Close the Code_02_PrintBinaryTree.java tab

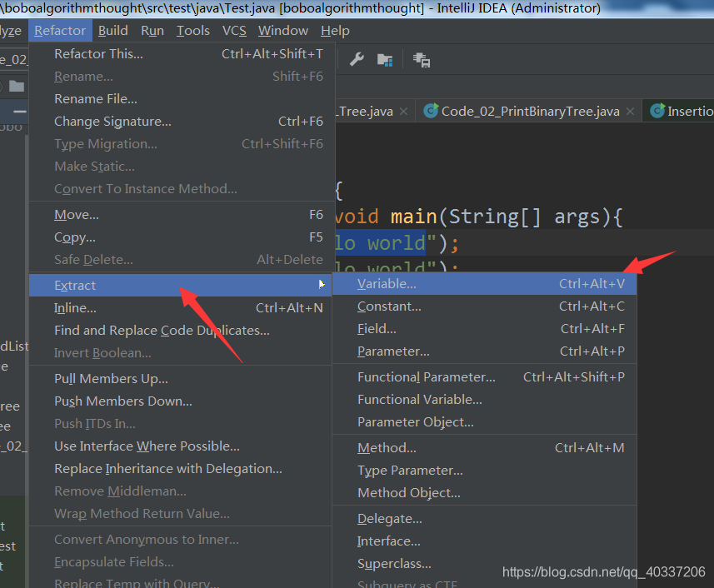click(x=630, y=111)
